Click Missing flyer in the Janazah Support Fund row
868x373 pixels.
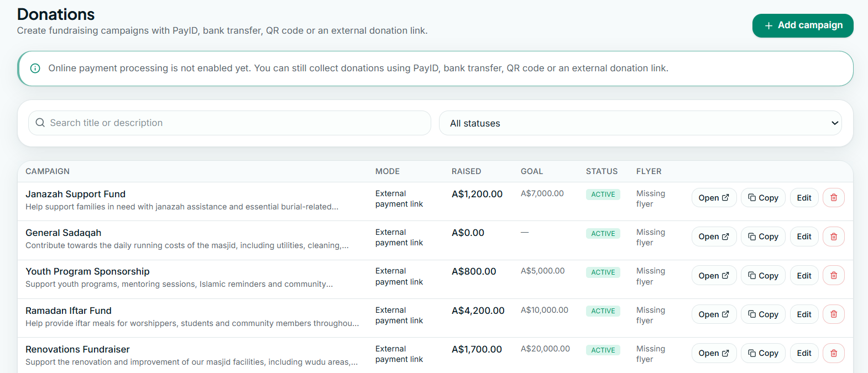pos(651,198)
